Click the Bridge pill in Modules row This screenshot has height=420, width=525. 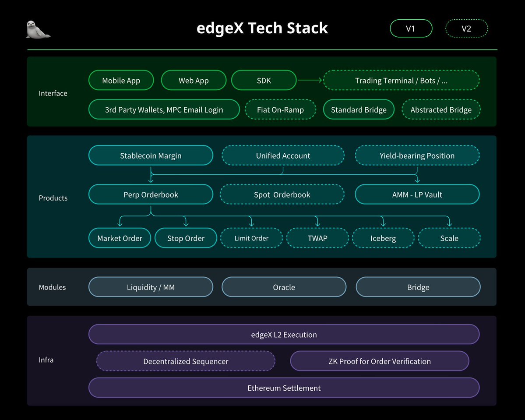[x=418, y=287]
